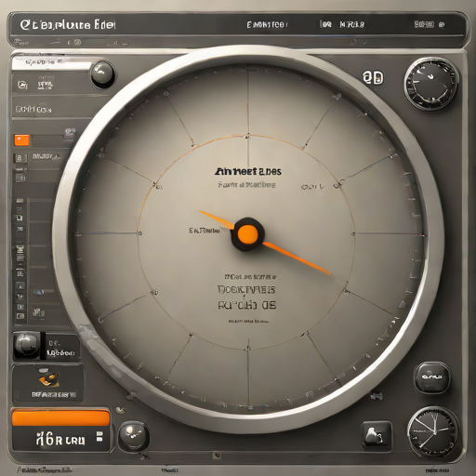
Task: Click the orange center hub of the dial
Action: (247, 234)
